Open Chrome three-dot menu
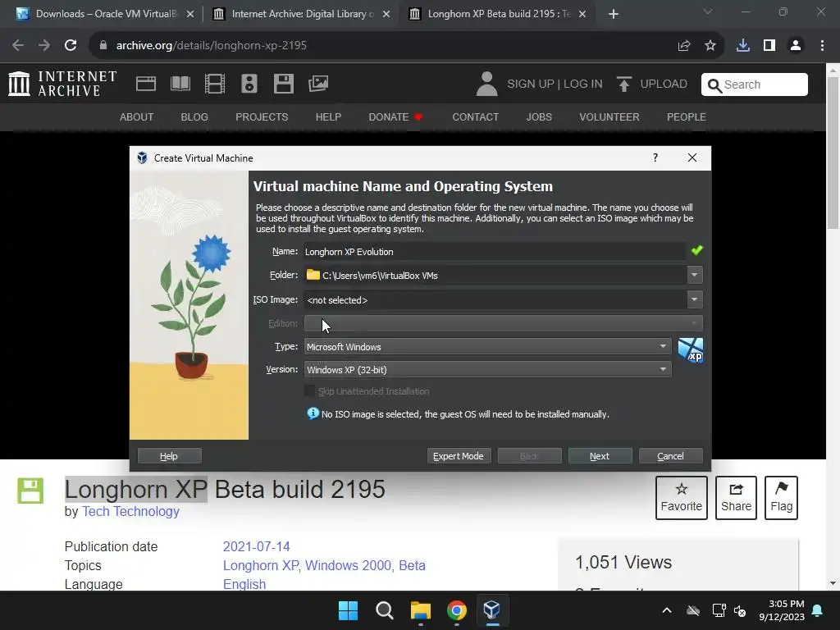The width and height of the screenshot is (840, 630). [x=822, y=46]
